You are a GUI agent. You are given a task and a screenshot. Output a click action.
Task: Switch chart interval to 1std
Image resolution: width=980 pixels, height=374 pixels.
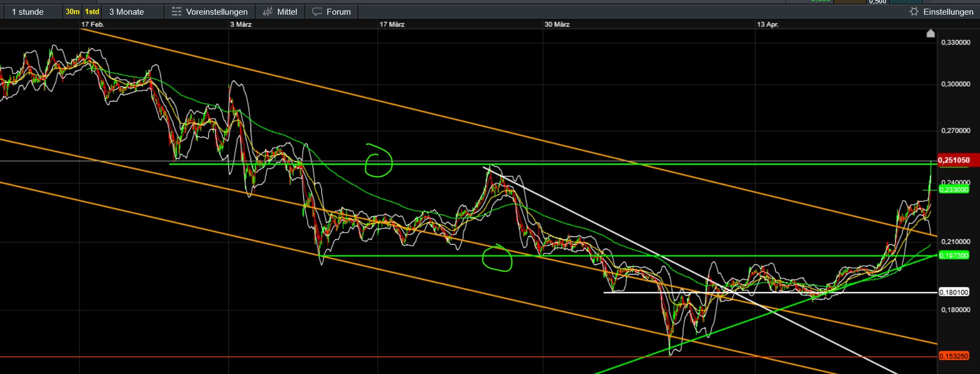click(92, 11)
